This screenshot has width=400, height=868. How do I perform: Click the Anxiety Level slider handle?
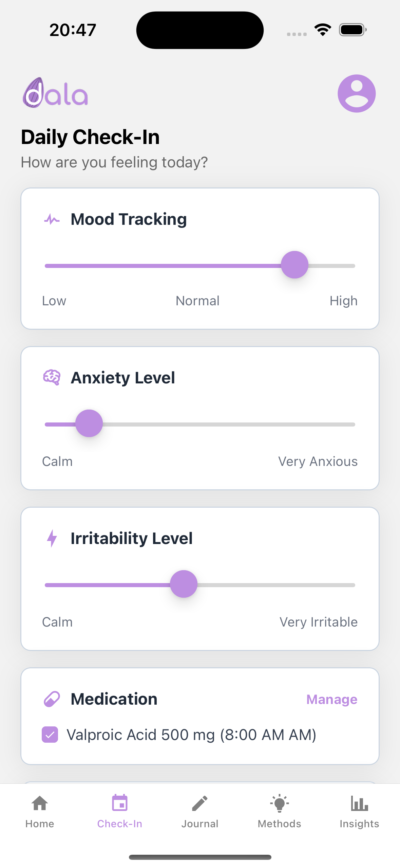(89, 423)
